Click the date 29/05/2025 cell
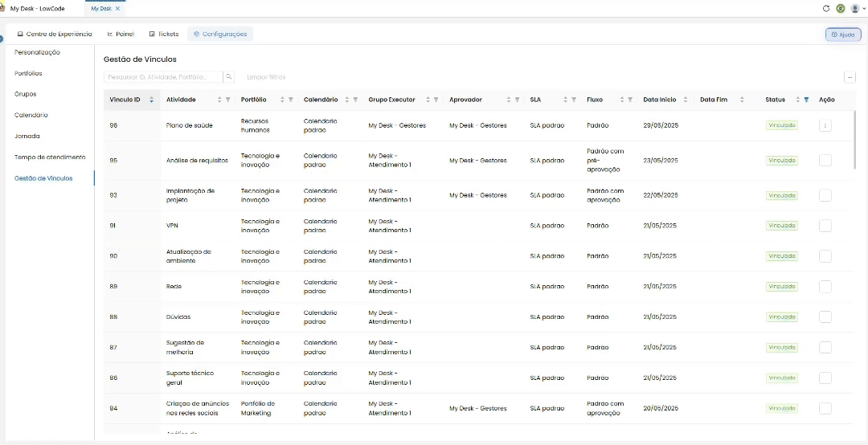Screen dimensions: 868x445 tap(661, 125)
